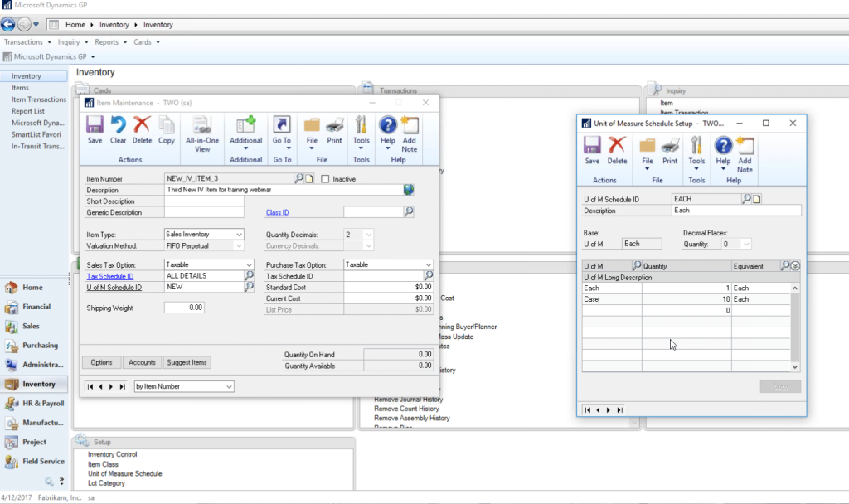This screenshot has width=849, height=504.
Task: Open the Transactions menu
Action: pyautogui.click(x=24, y=41)
